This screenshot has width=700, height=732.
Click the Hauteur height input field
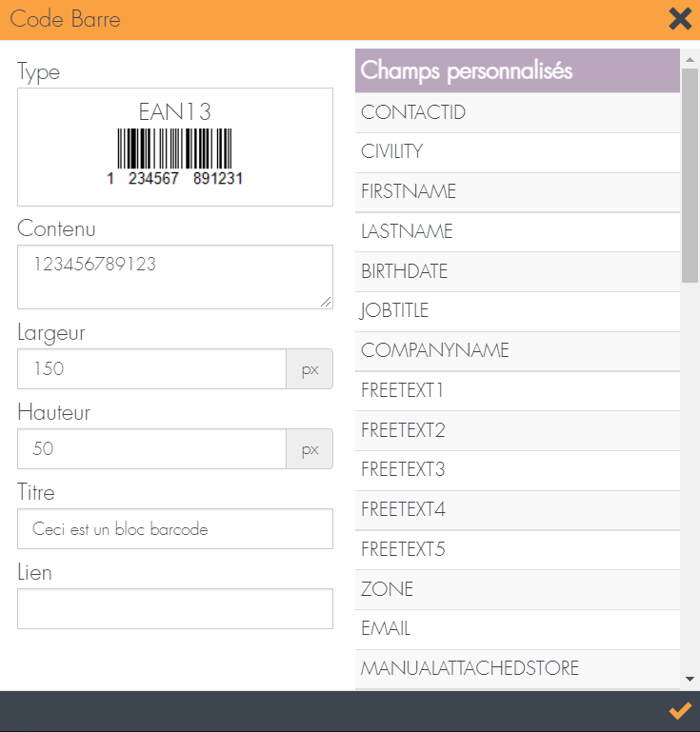pyautogui.click(x=151, y=448)
